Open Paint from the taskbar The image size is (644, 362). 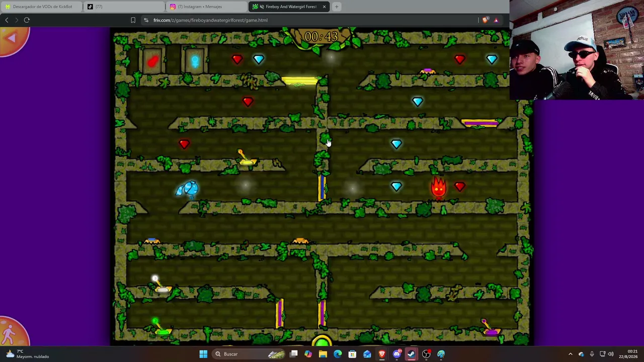[441, 354]
